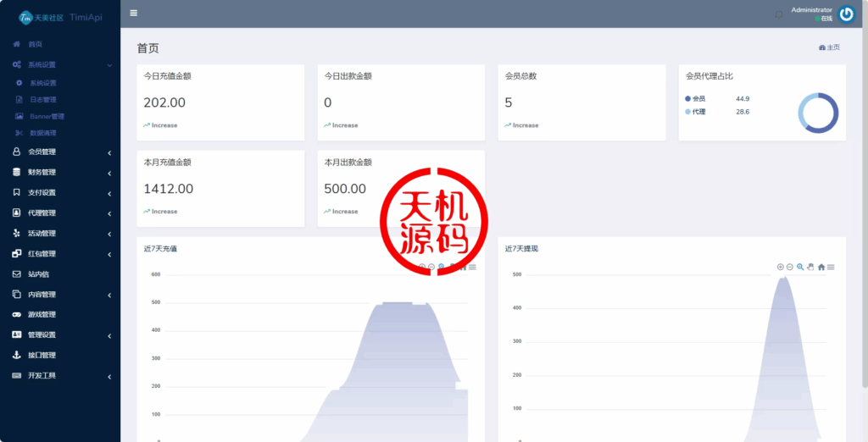This screenshot has width=868, height=442.
Task: Open the 近7天提现 chart hamburger menu
Action: click(x=831, y=267)
